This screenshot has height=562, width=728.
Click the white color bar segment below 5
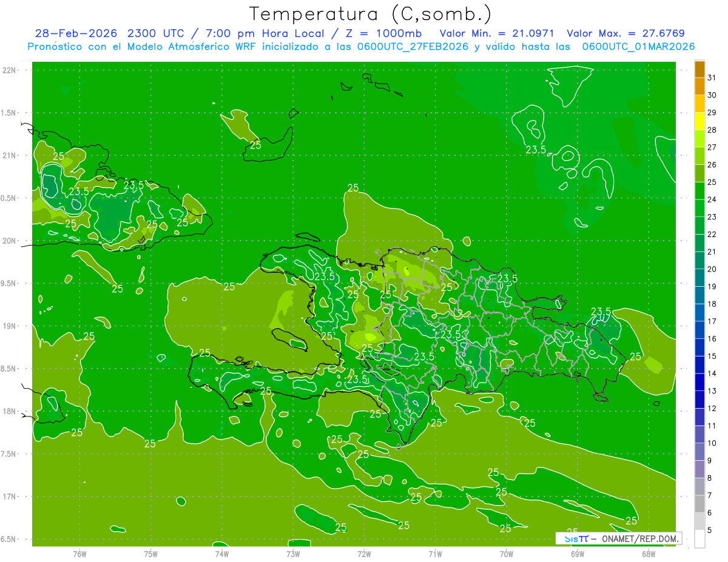point(699,539)
